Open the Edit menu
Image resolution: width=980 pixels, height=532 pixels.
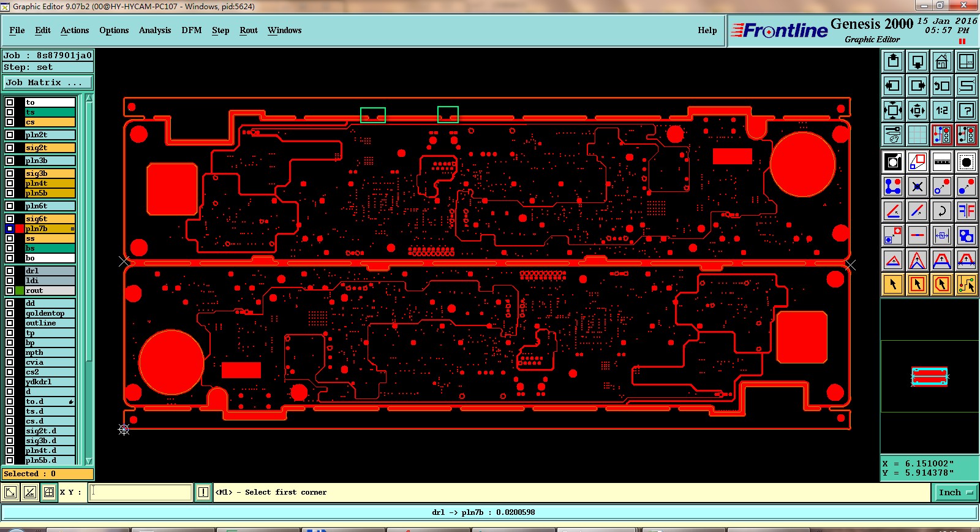(43, 30)
